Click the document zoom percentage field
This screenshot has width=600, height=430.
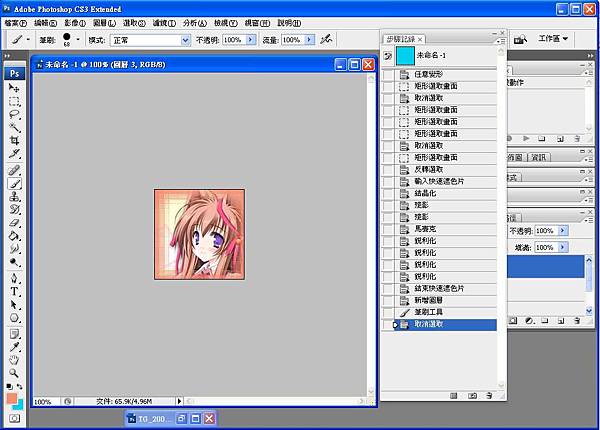coord(46,402)
